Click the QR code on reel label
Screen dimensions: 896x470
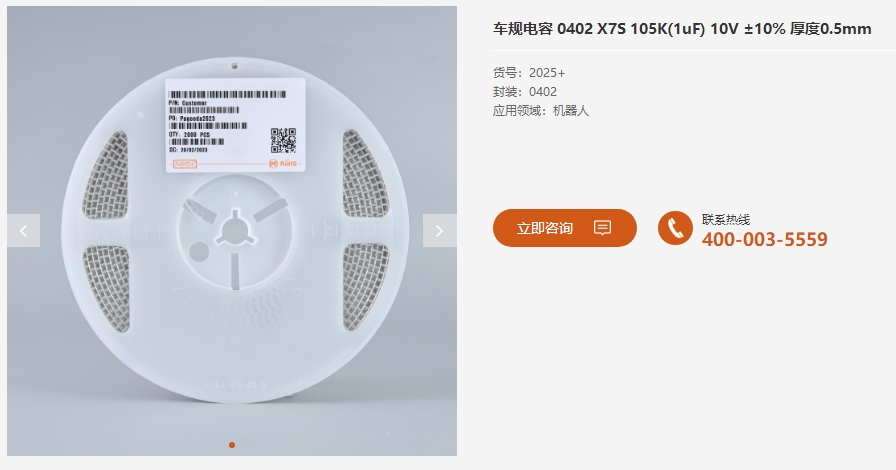tap(283, 141)
